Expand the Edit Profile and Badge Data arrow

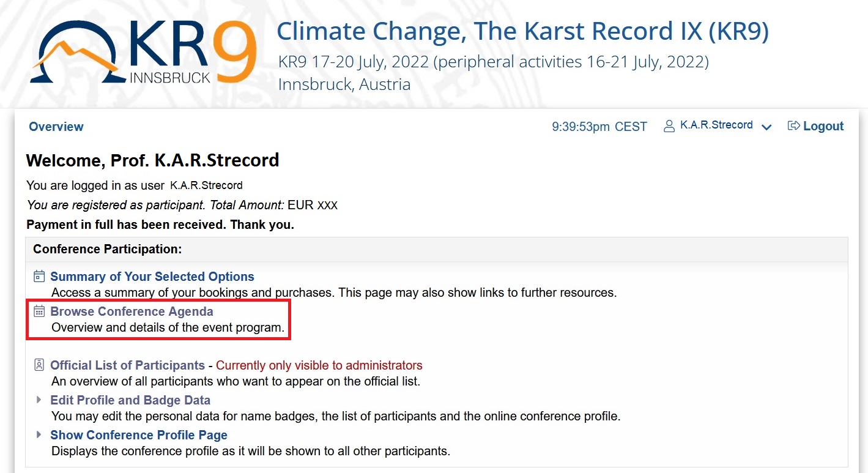point(39,400)
